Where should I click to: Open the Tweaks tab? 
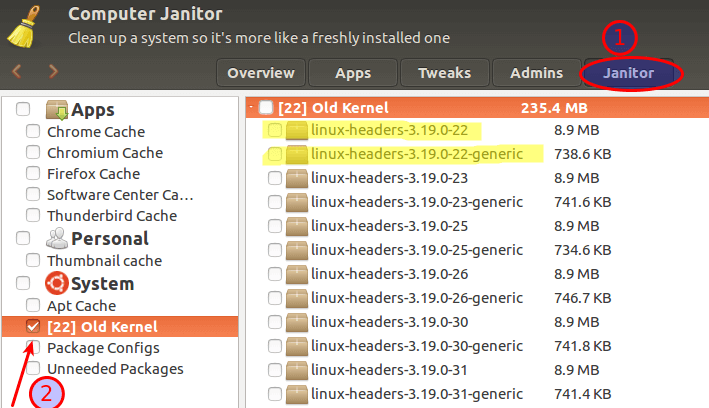(x=444, y=73)
